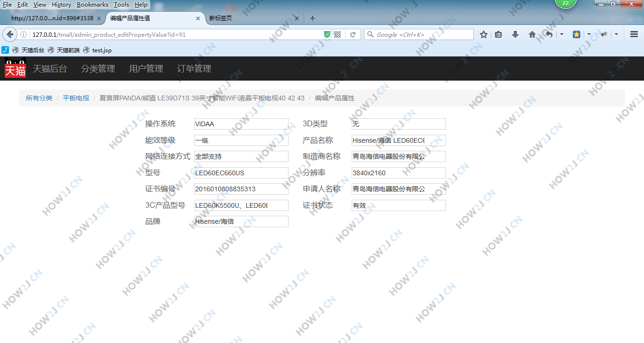
Task: Open the Bookmarks menu
Action: click(x=92, y=4)
